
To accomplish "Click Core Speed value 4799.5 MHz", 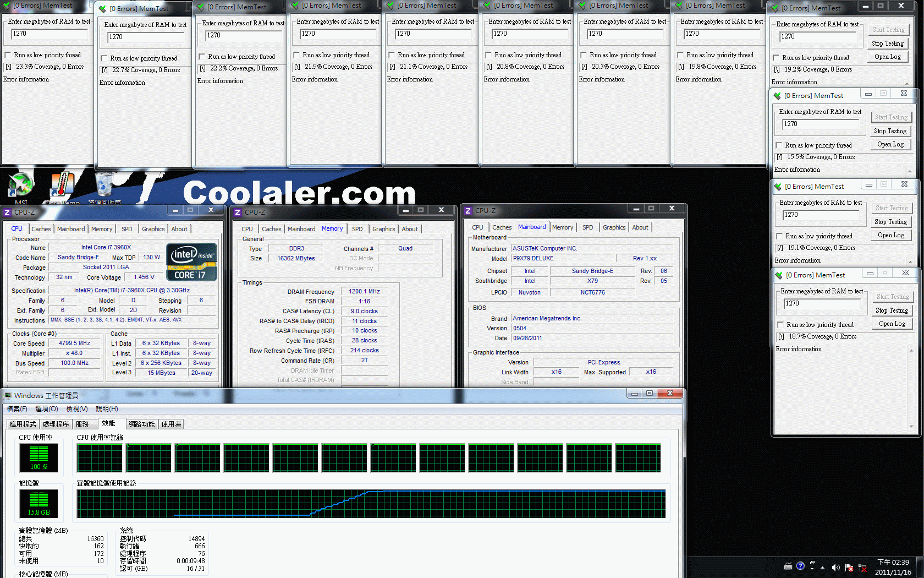I will click(75, 343).
